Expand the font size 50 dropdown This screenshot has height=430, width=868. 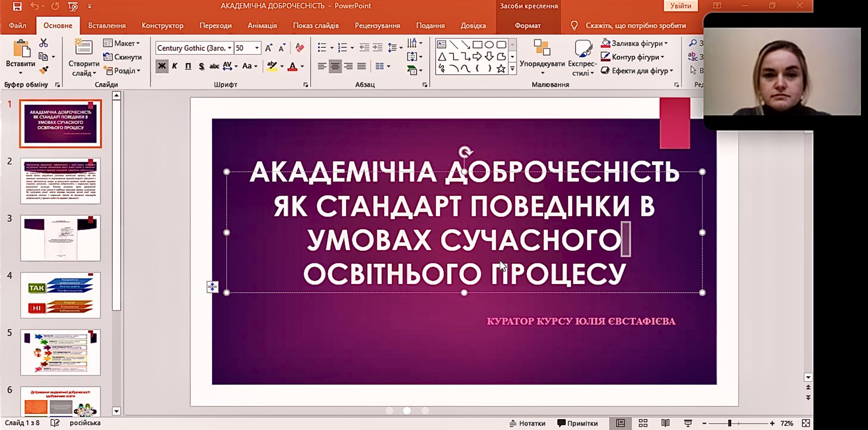tap(257, 48)
